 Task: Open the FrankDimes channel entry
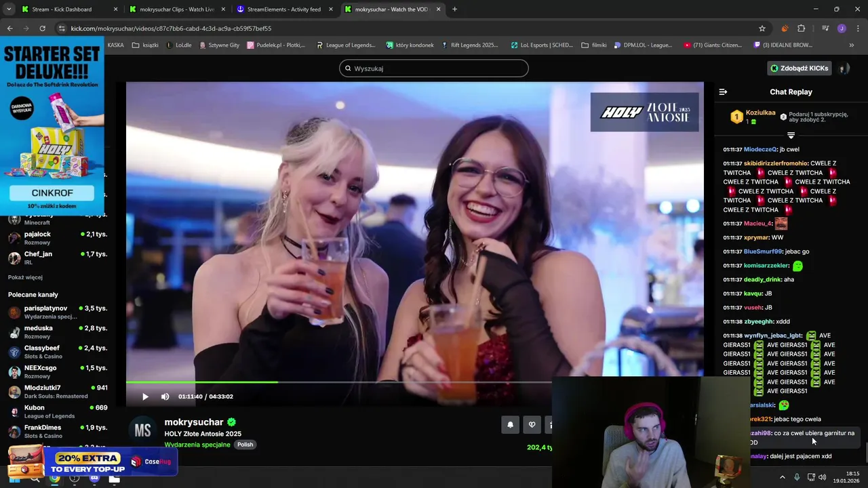click(x=58, y=431)
